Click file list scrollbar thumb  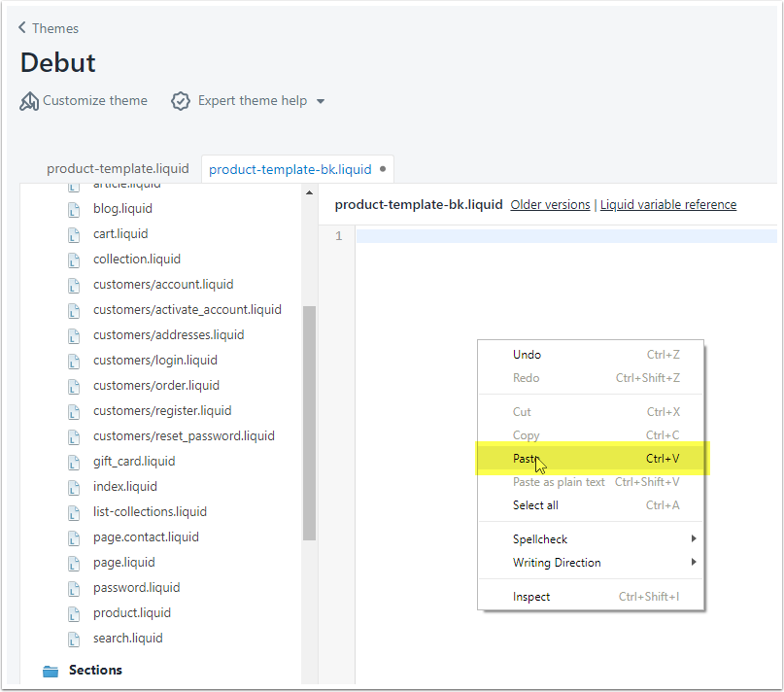click(310, 423)
